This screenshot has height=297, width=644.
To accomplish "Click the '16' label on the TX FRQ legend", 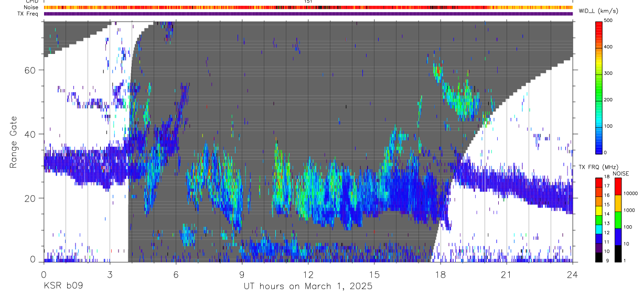I will click(x=607, y=195).
